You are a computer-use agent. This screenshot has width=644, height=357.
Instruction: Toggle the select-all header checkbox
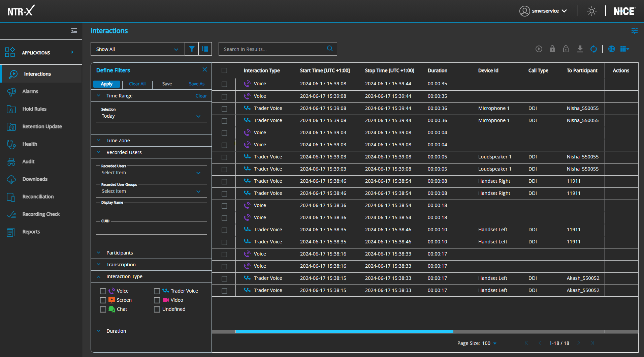(x=224, y=70)
